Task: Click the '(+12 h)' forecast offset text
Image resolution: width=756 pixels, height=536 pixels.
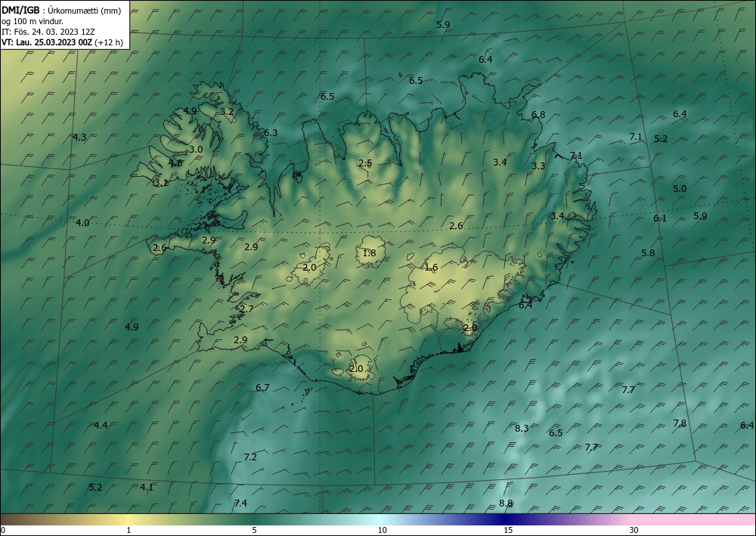Action: [109, 42]
